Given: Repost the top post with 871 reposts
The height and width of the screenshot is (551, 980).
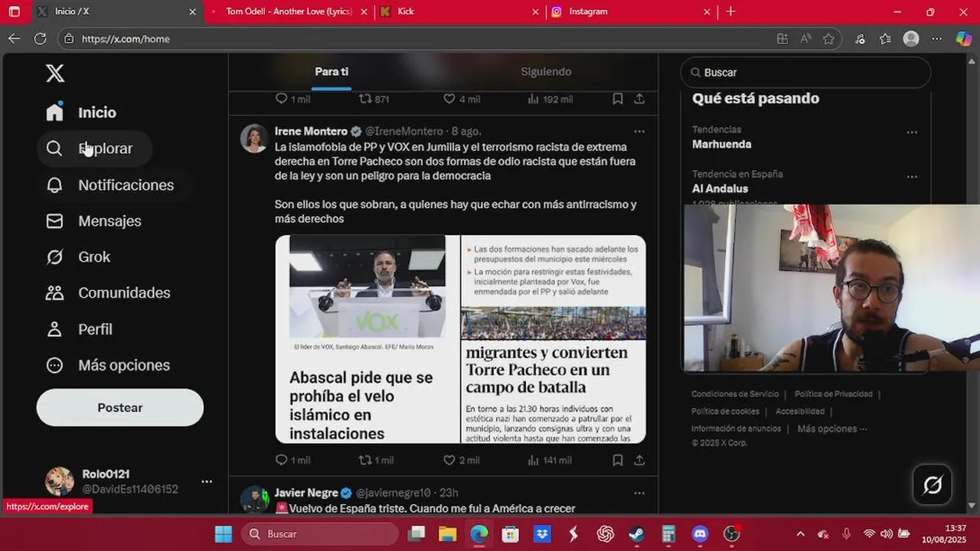Looking at the screenshot, I should pyautogui.click(x=374, y=99).
